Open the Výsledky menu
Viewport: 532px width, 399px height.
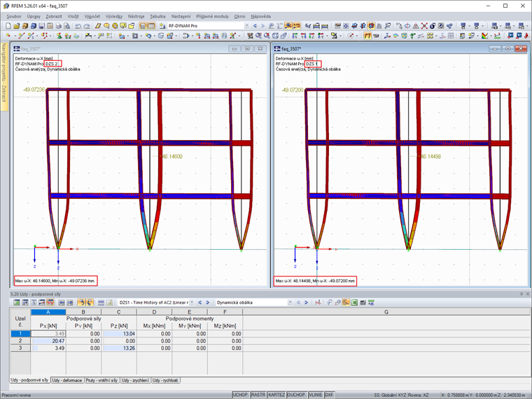113,16
